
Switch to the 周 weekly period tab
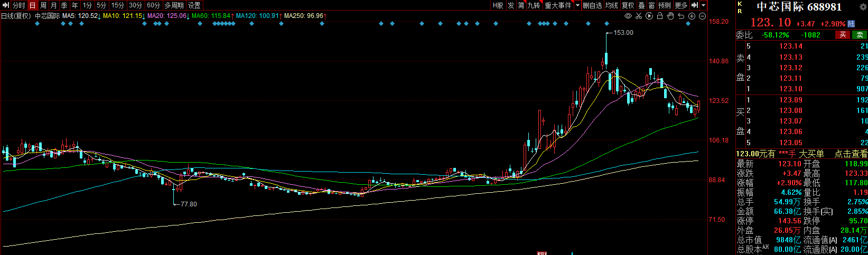point(43,5)
